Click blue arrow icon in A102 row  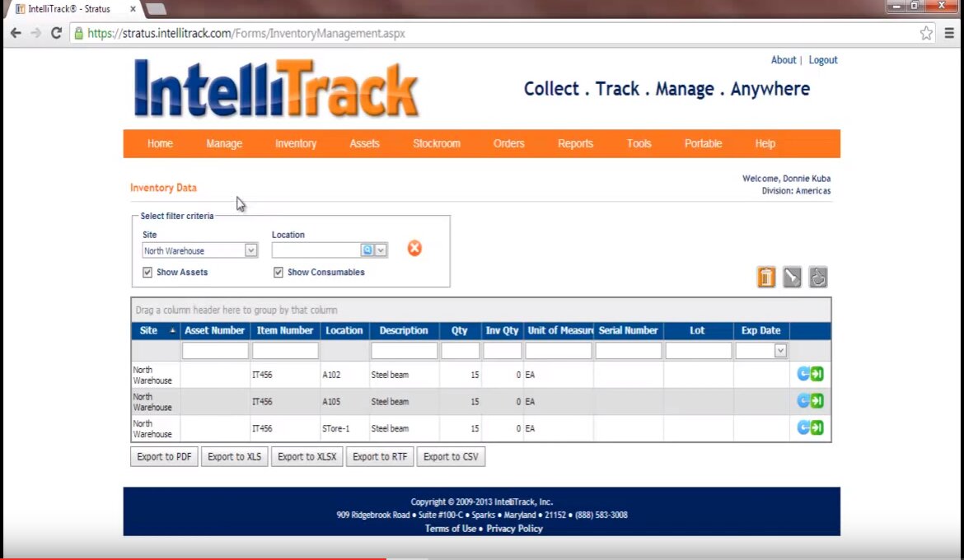pos(803,375)
